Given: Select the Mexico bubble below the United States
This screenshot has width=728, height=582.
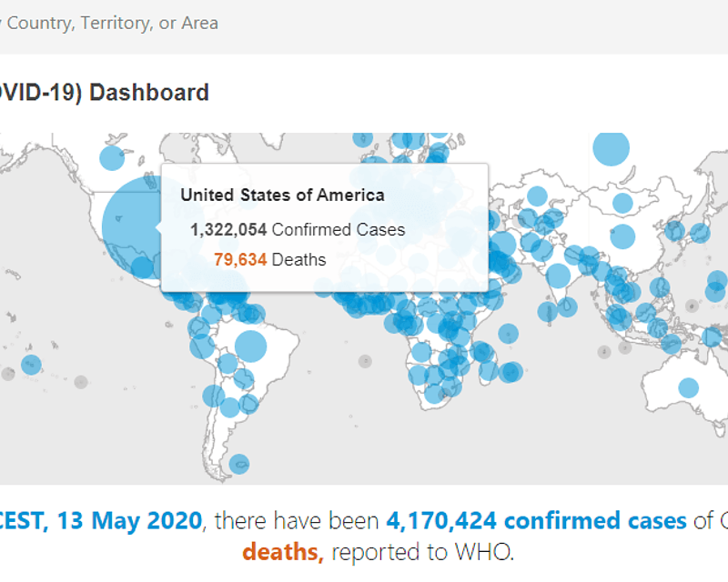Looking at the screenshot, I should coord(143,267).
